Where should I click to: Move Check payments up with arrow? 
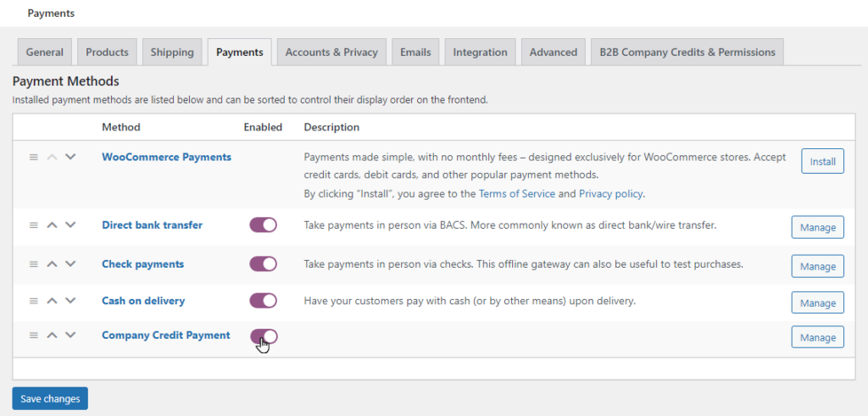point(52,264)
